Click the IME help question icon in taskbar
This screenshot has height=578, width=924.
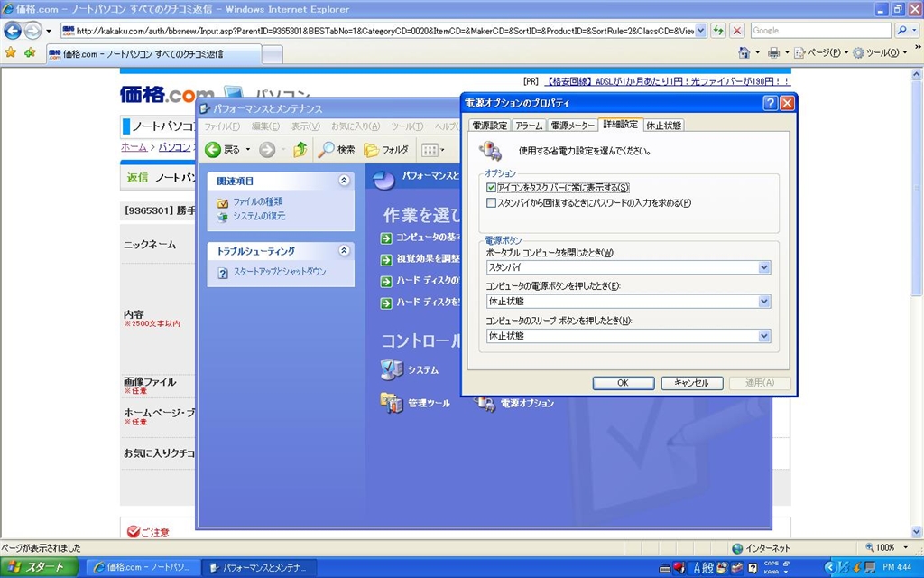[x=753, y=568]
